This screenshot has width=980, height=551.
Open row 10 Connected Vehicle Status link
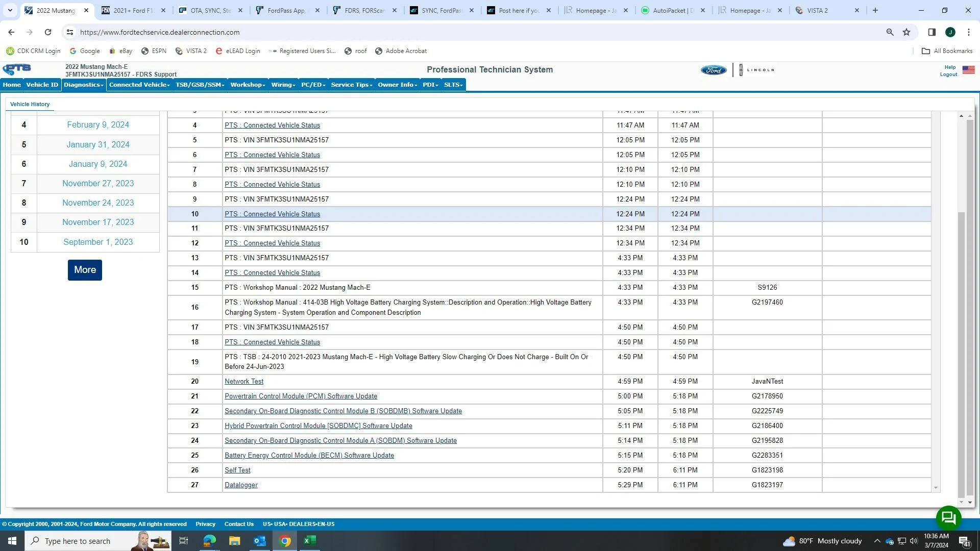point(273,214)
